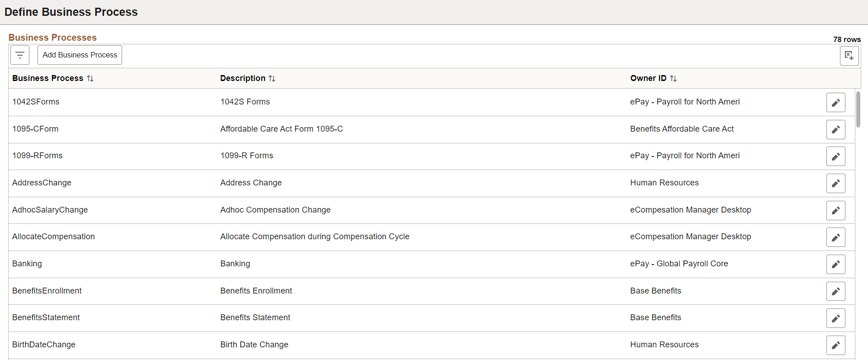This screenshot has height=360, width=868.
Task: Click 'Base Benefits' owner in BenefitsEnrollment row
Action: 656,291
